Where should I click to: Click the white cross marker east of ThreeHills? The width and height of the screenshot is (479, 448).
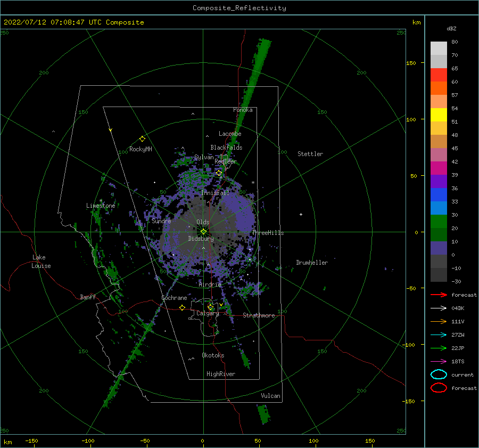(301, 214)
